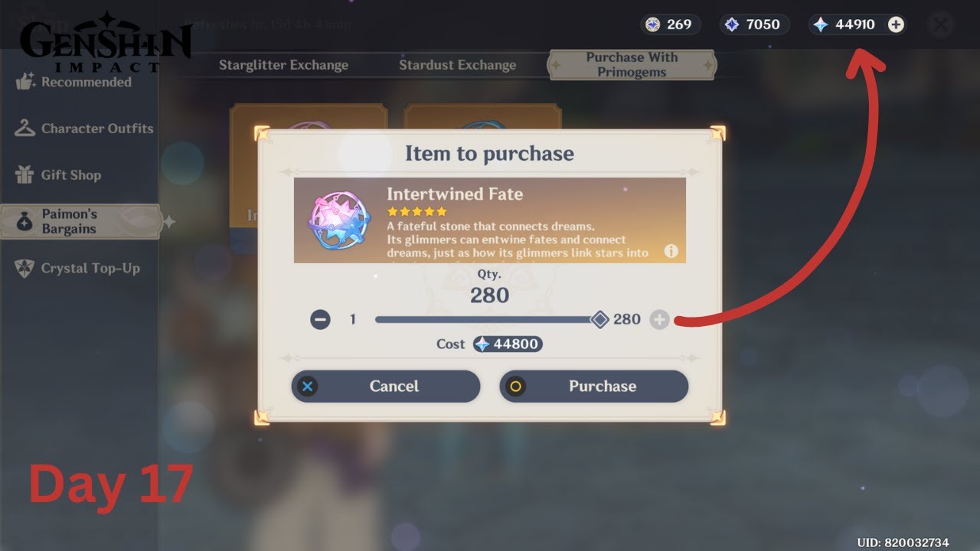This screenshot has height=551, width=980.
Task: Confirm with the Purchase button
Action: [x=594, y=386]
